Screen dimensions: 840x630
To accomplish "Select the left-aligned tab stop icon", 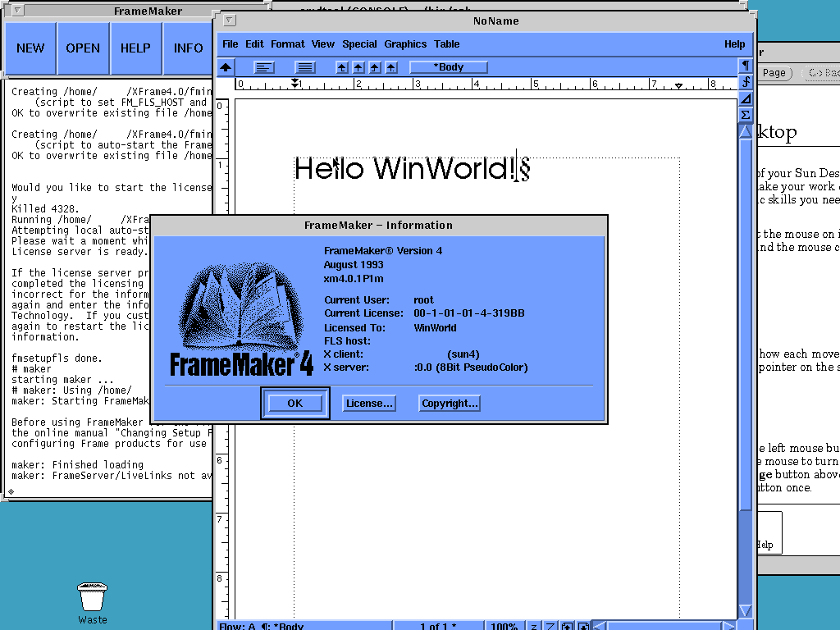I will click(342, 67).
